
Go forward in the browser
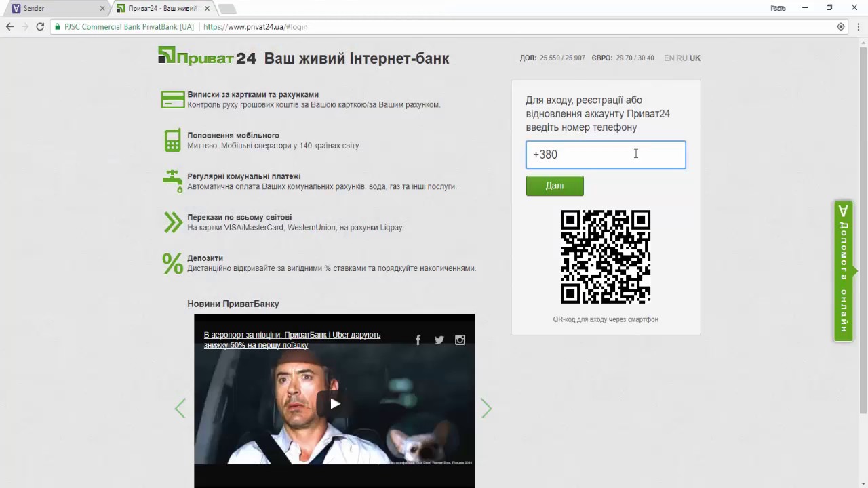click(x=25, y=26)
